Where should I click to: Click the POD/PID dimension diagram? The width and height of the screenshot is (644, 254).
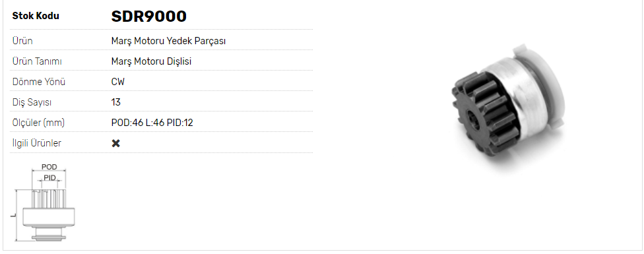(44, 203)
